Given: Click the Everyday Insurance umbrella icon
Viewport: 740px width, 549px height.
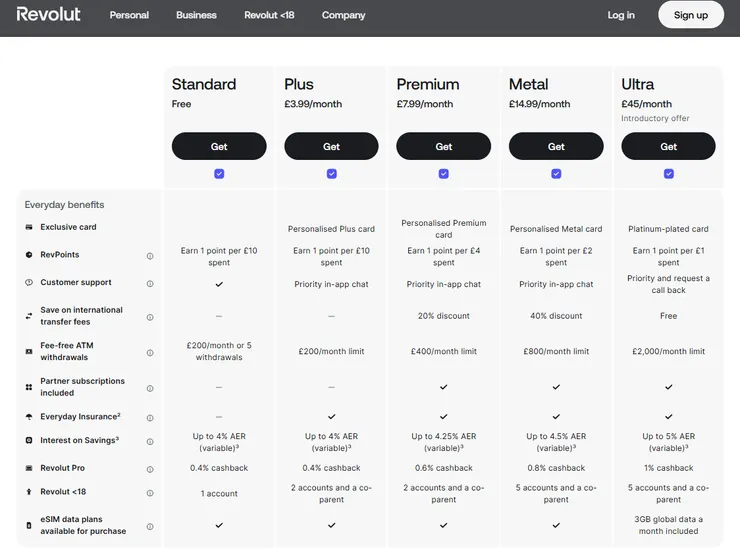Looking at the screenshot, I should click(x=29, y=417).
